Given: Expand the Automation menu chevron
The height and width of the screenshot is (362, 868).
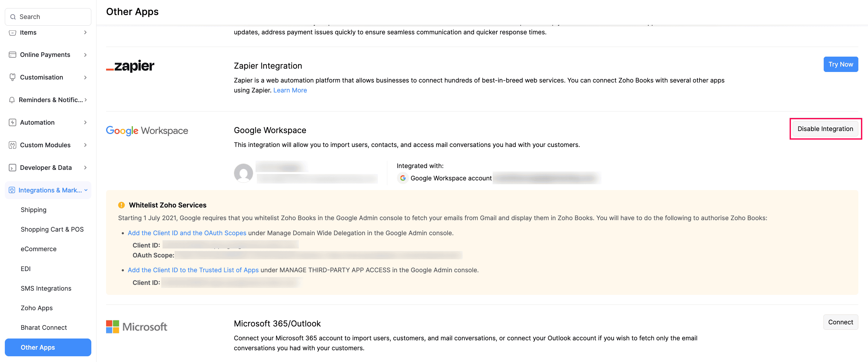Looking at the screenshot, I should point(85,122).
